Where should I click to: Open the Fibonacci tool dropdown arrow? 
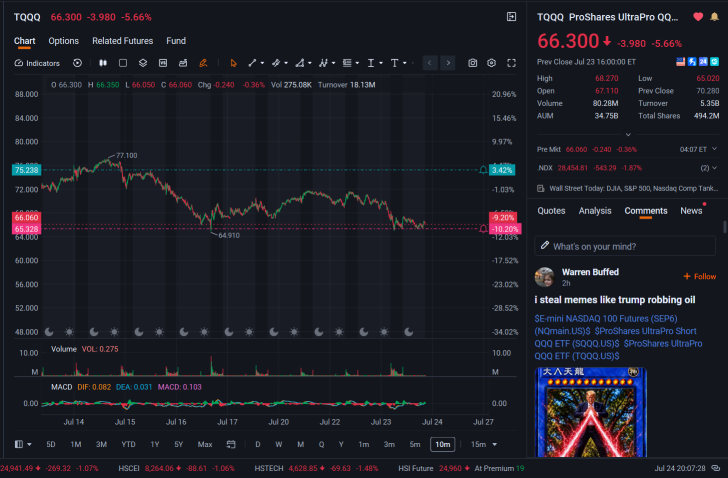click(x=357, y=63)
